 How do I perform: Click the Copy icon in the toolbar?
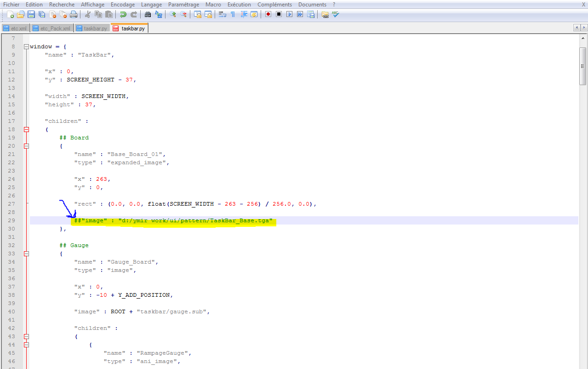(x=98, y=14)
